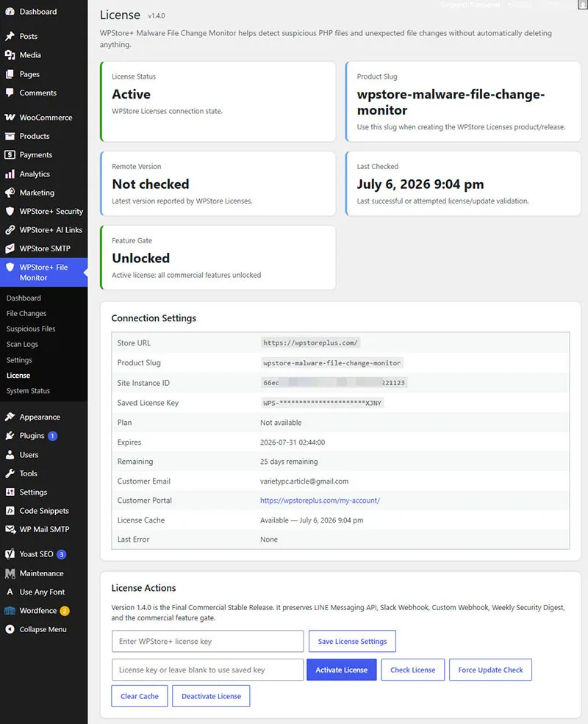Screen dimensions: 588x724
Task: Click the WooCommerce logo icon
Action: [x=10, y=118]
